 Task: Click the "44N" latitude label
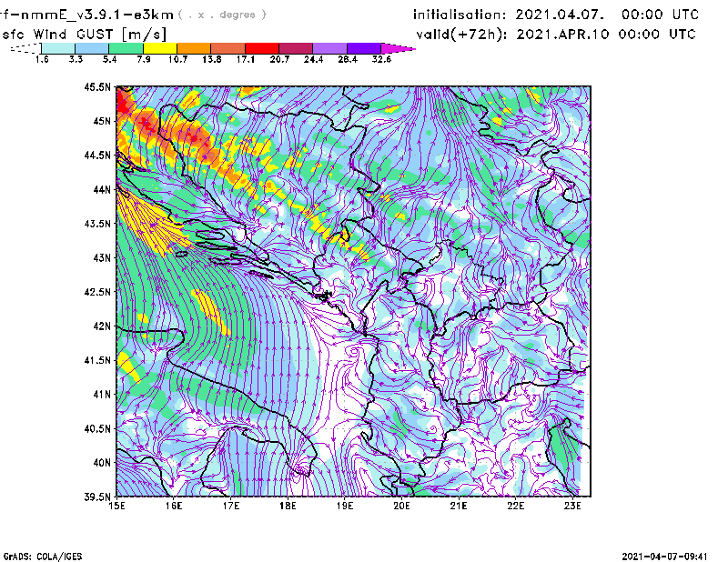pyautogui.click(x=102, y=189)
